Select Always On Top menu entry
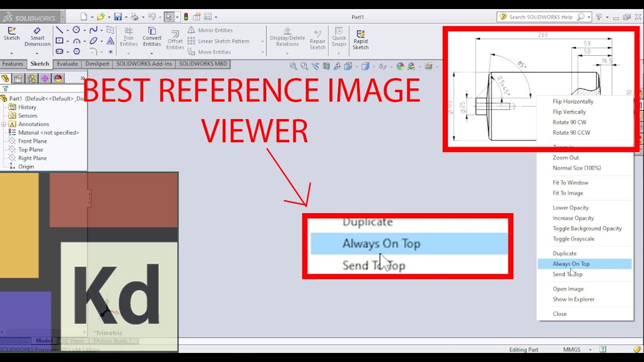The height and width of the screenshot is (362, 644). click(x=585, y=263)
